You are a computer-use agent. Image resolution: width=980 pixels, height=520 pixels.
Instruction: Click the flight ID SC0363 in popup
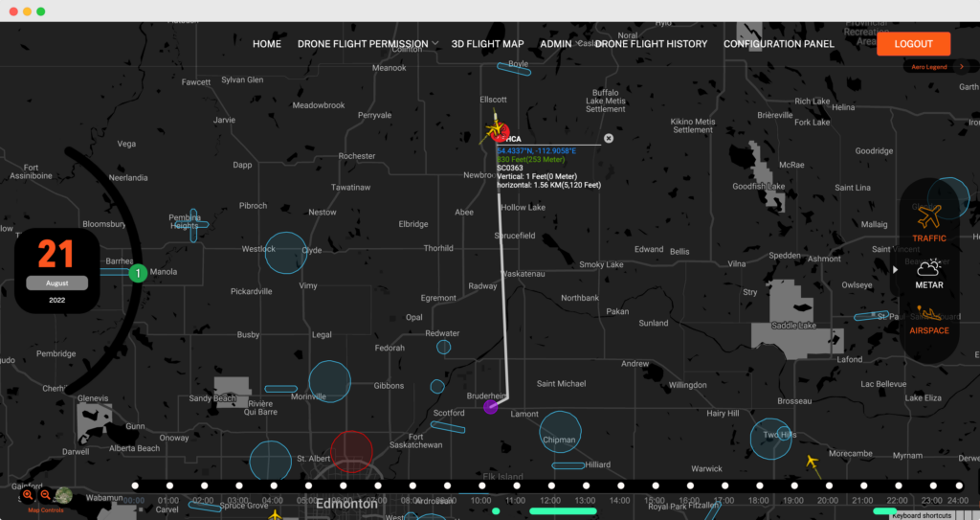[x=510, y=168]
